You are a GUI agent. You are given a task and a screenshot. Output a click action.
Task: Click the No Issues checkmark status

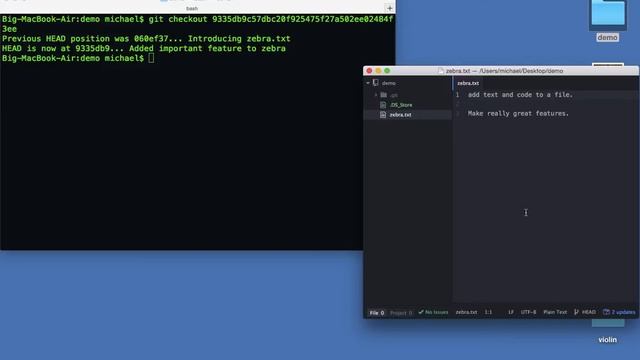point(433,312)
